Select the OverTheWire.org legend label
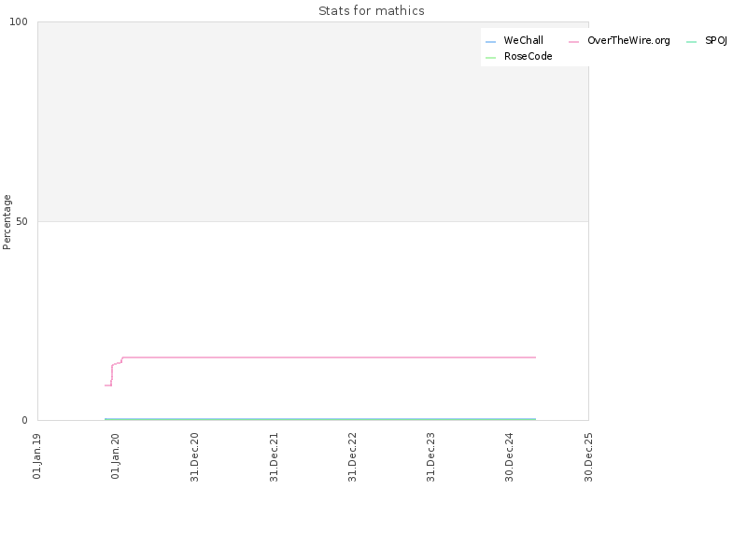The image size is (747, 560). click(628, 40)
